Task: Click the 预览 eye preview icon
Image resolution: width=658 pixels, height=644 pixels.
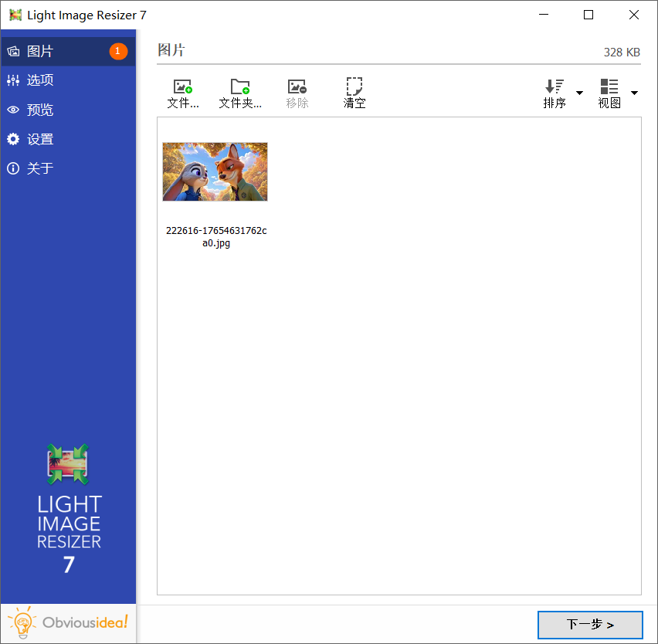Action: coord(13,110)
